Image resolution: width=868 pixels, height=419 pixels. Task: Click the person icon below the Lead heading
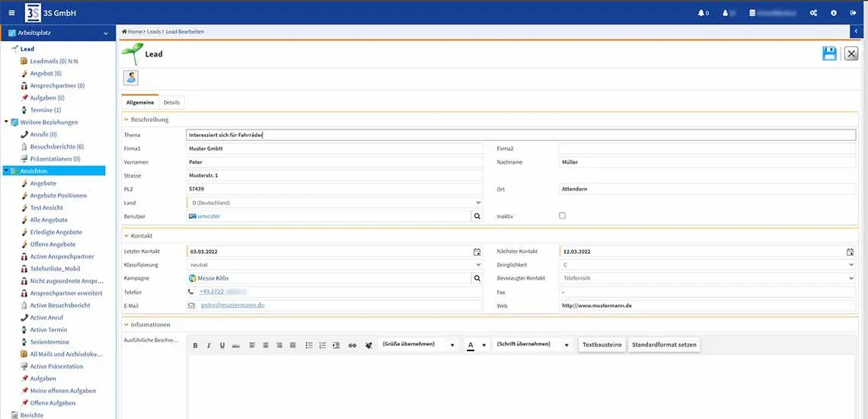click(131, 78)
